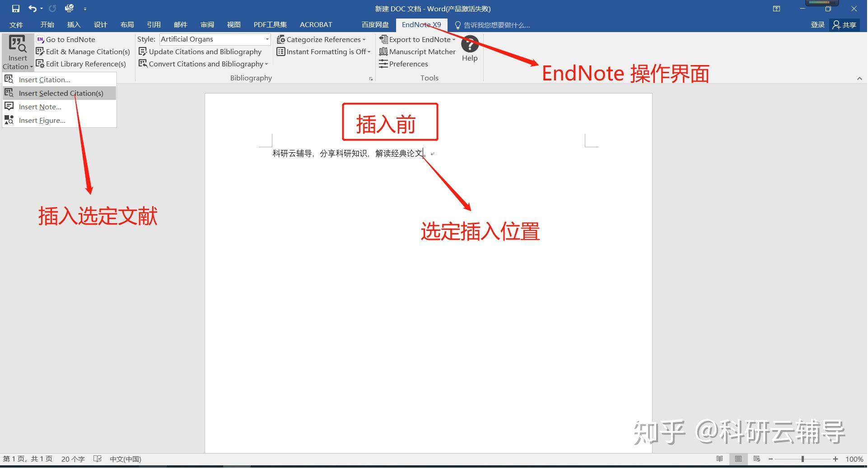Screen dimensions: 868x468
Task: Click the Undo arrow icon
Action: click(x=33, y=9)
